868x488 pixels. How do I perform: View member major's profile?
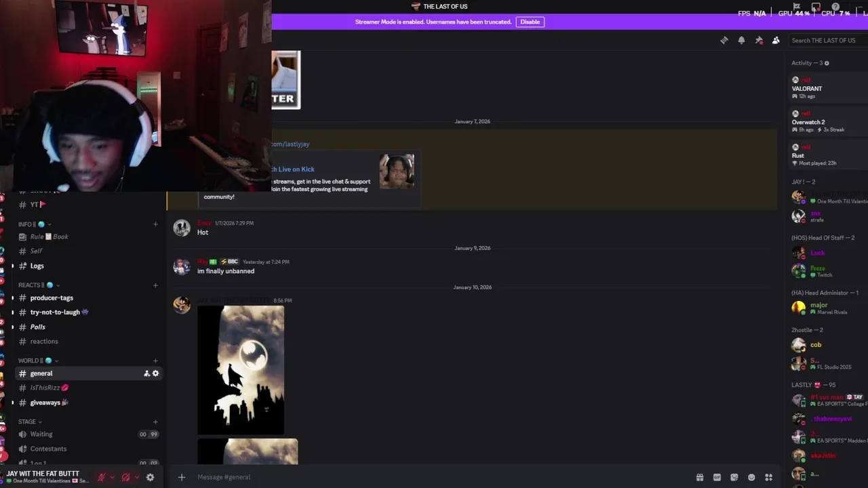click(818, 305)
